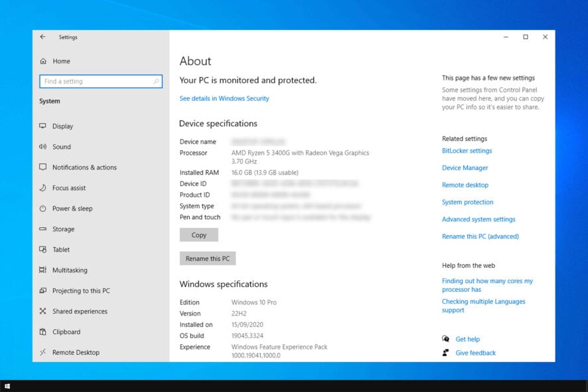Click the Notifications & actions icon
This screenshot has width=588, height=392.
click(x=42, y=167)
